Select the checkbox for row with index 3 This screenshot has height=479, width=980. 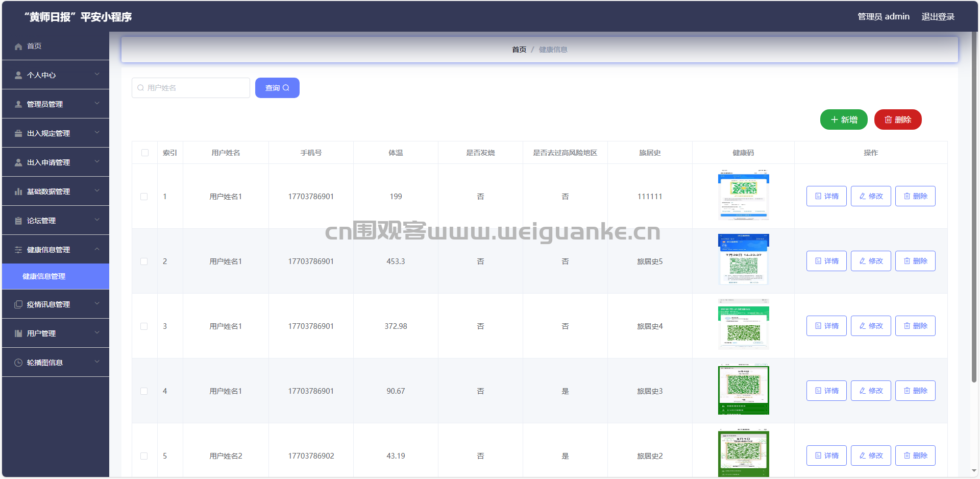point(144,326)
